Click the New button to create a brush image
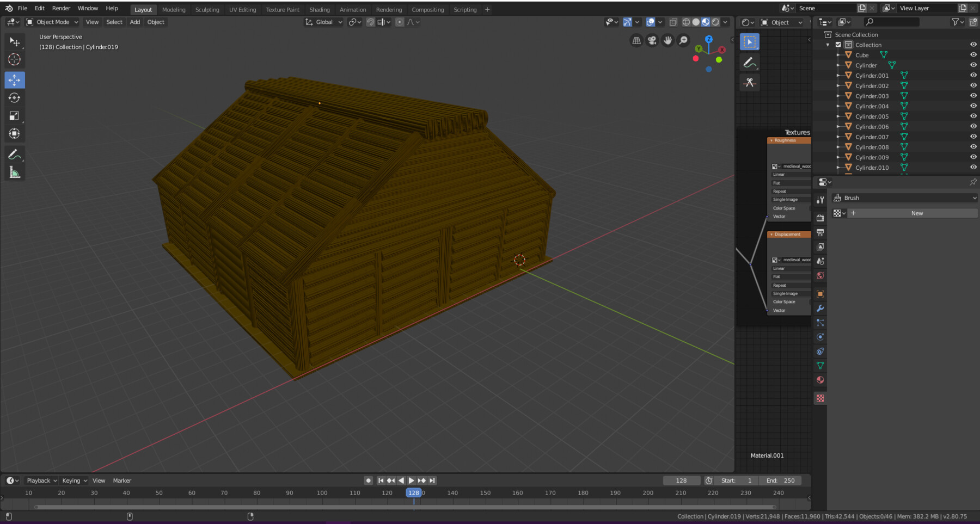980x524 pixels. pos(916,213)
